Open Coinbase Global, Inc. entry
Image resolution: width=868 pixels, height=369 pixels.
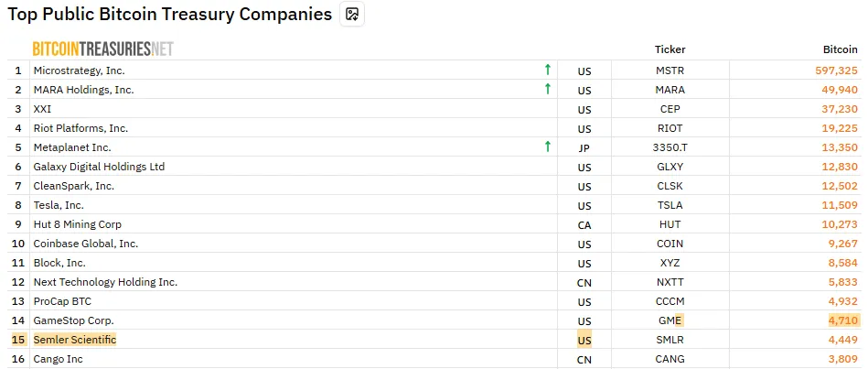86,244
